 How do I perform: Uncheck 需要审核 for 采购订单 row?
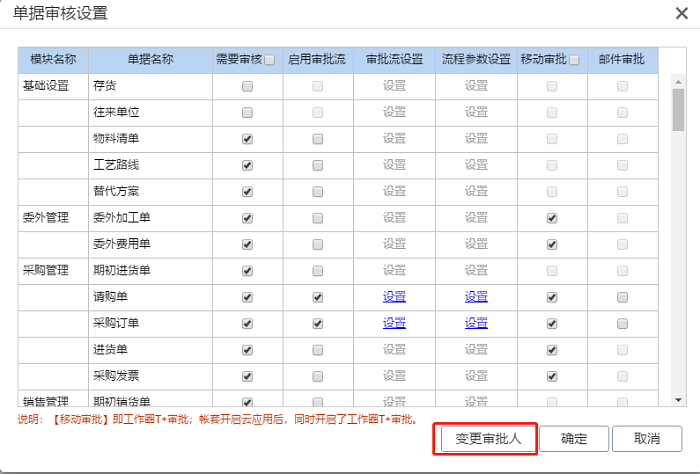click(x=247, y=323)
